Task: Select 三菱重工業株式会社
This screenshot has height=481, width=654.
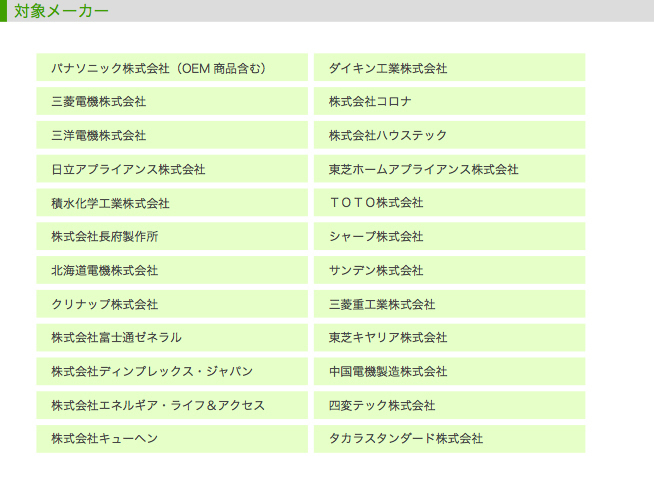Action: click(x=449, y=304)
